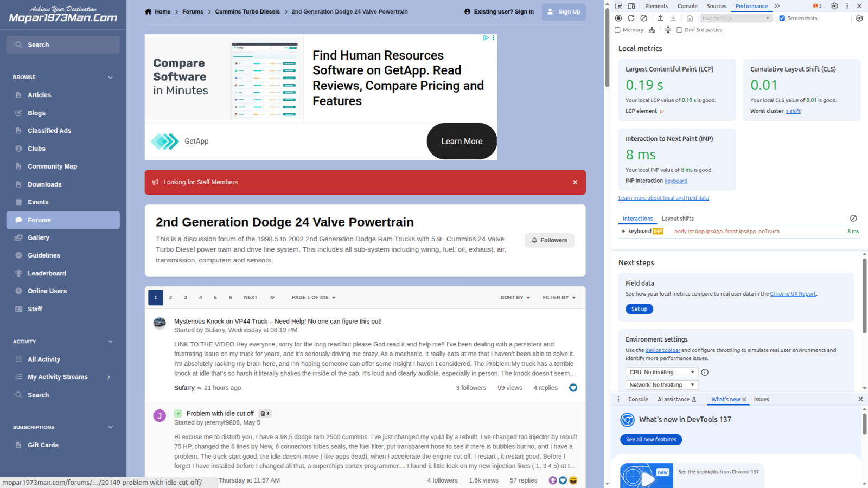
Task: Clear the current performance recording
Action: coord(644,18)
